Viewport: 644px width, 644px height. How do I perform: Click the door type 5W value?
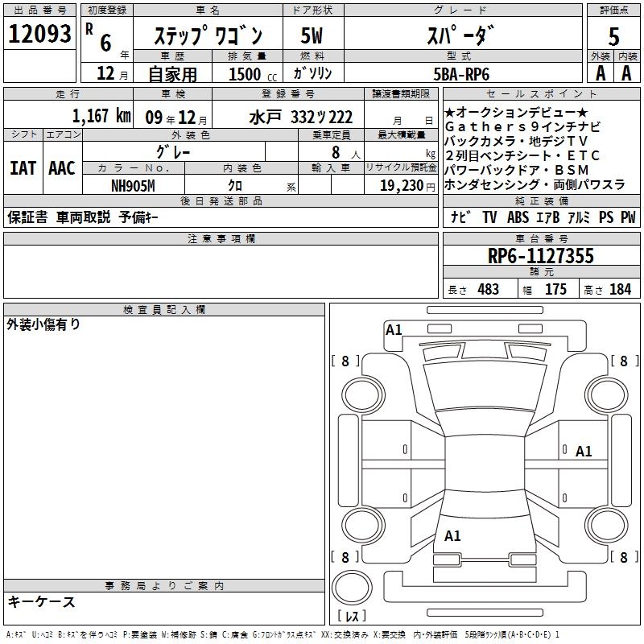click(312, 35)
